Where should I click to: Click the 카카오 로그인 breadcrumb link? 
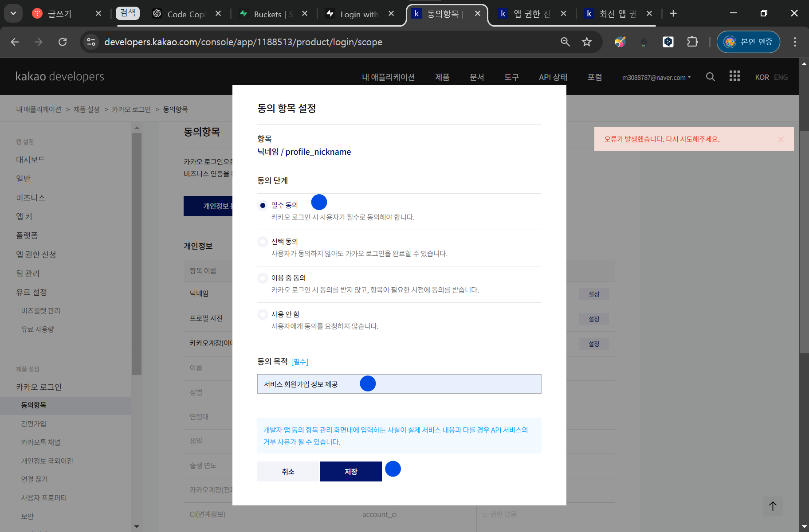coord(131,110)
